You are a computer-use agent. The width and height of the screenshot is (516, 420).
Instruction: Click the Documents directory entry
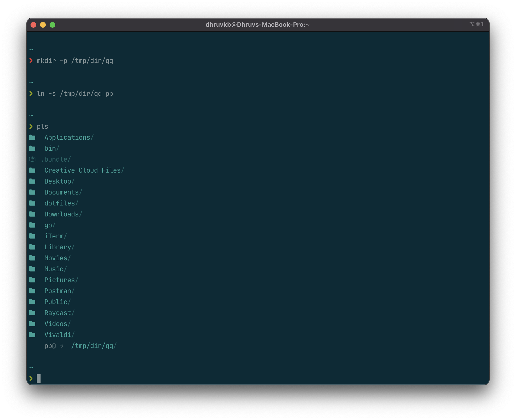62,192
